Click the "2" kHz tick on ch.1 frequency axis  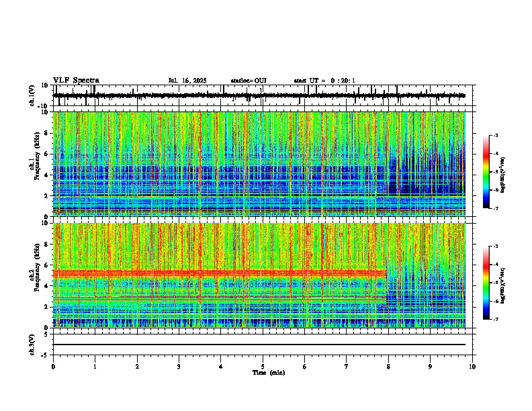pos(47,196)
